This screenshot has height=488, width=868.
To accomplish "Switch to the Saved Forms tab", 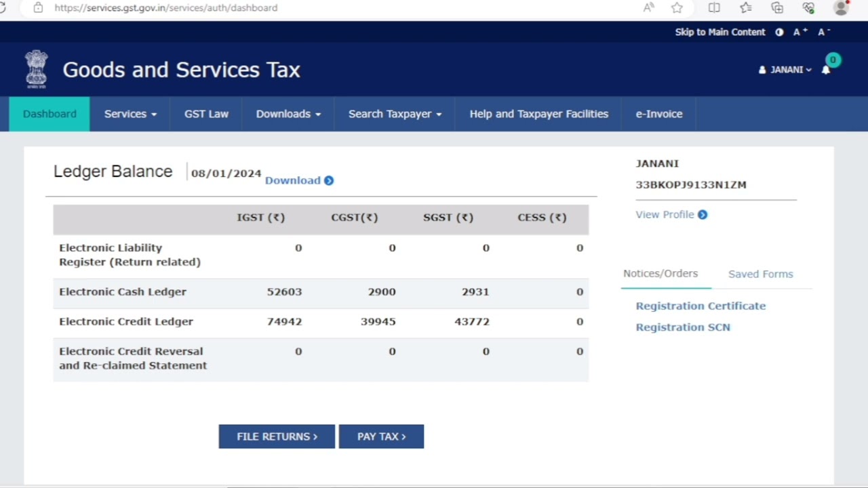I will click(x=761, y=274).
